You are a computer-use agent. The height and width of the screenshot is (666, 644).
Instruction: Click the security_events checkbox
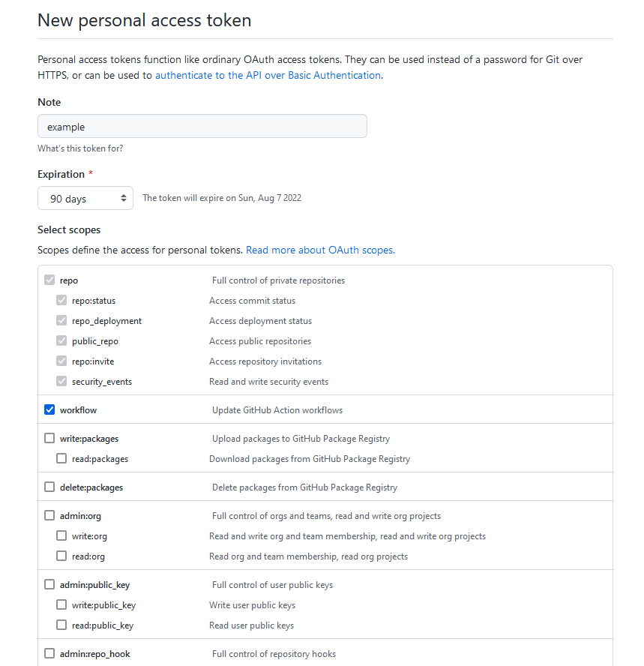tap(61, 381)
